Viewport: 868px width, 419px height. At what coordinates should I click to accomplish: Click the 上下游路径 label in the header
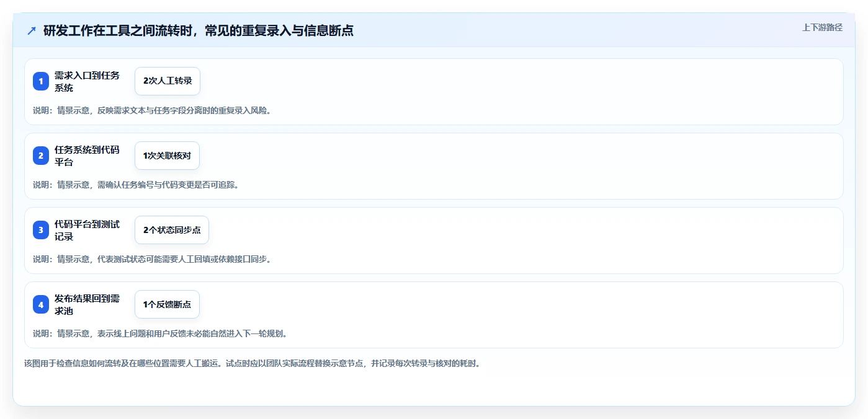click(x=822, y=27)
